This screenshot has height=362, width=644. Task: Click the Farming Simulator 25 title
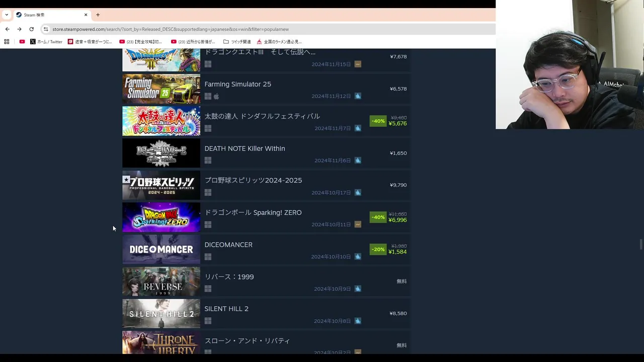tap(237, 84)
